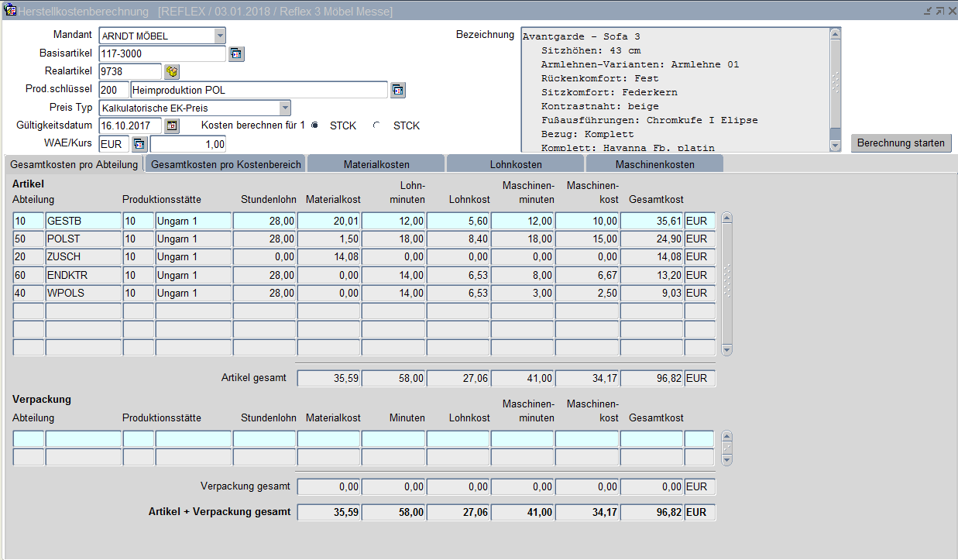Click the Realartikel package icon
This screenshot has height=560, width=958.
point(172,72)
